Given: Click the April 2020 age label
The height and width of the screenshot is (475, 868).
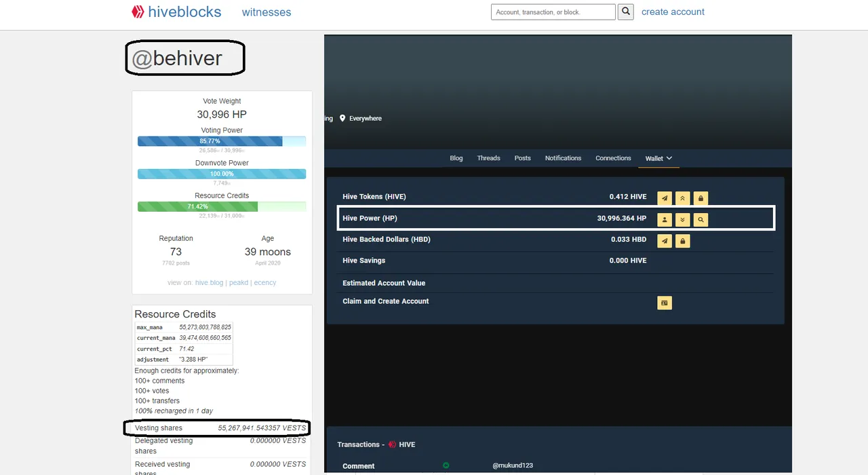Looking at the screenshot, I should point(268,263).
